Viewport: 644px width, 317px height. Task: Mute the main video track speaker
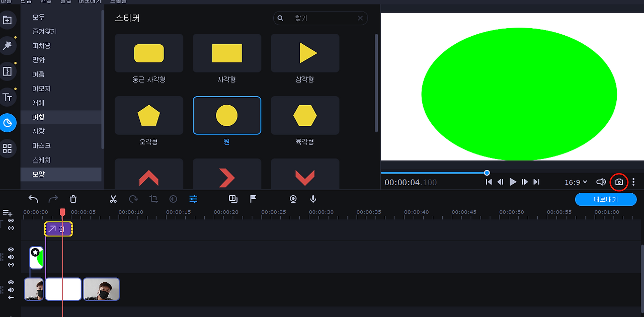click(11, 290)
